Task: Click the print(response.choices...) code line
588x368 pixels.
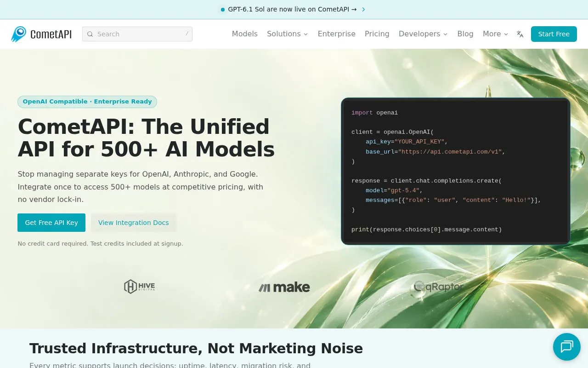Action: click(427, 230)
